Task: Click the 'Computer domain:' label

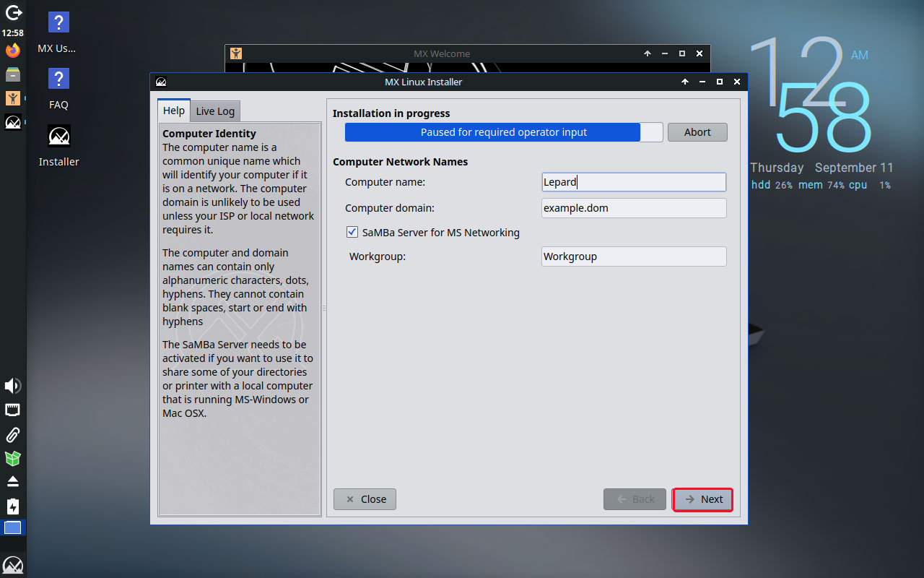Action: (390, 208)
